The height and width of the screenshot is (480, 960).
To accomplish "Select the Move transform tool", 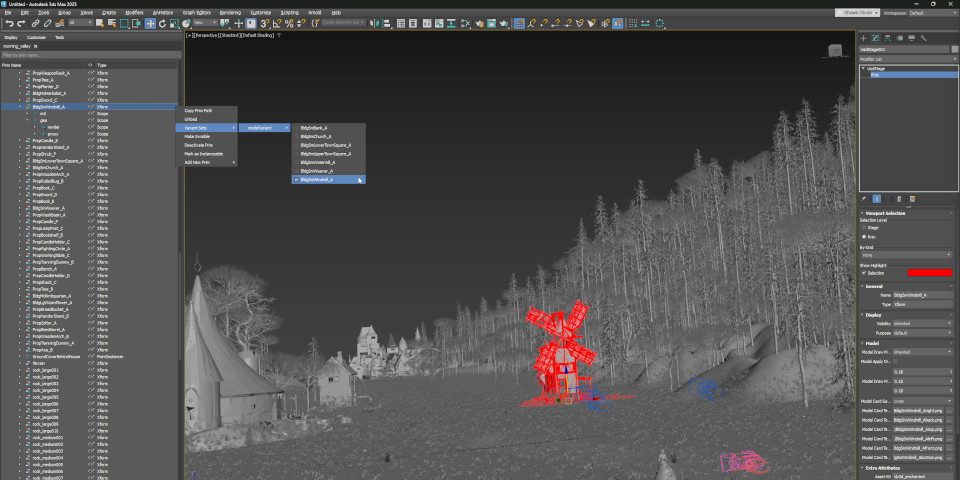I will point(150,23).
